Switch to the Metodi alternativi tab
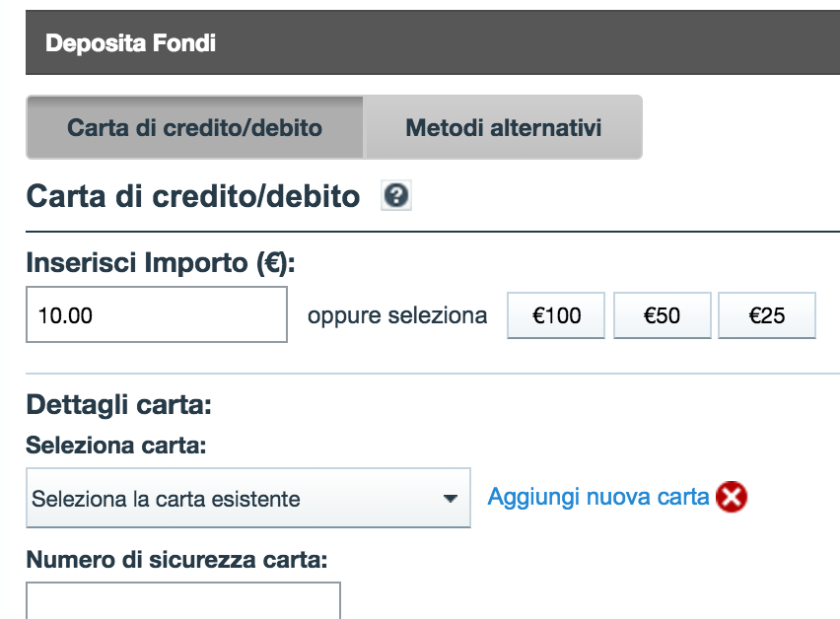The image size is (840, 619). [x=504, y=127]
